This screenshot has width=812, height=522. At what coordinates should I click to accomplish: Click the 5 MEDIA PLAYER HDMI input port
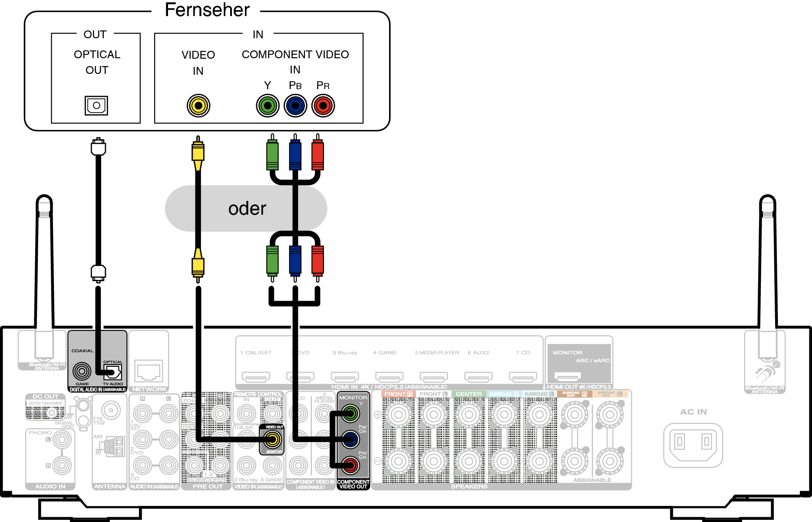[434, 376]
